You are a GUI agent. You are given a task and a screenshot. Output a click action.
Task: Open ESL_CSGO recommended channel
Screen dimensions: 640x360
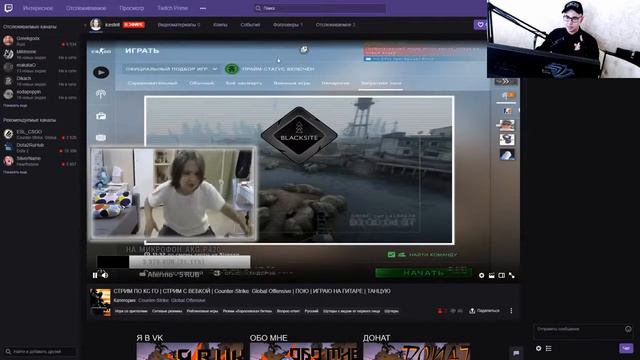[40, 134]
